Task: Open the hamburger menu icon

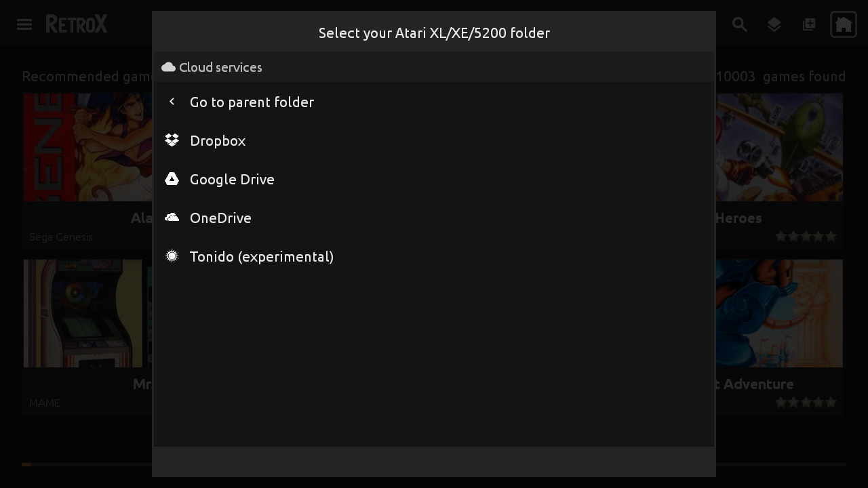Action: click(x=24, y=24)
